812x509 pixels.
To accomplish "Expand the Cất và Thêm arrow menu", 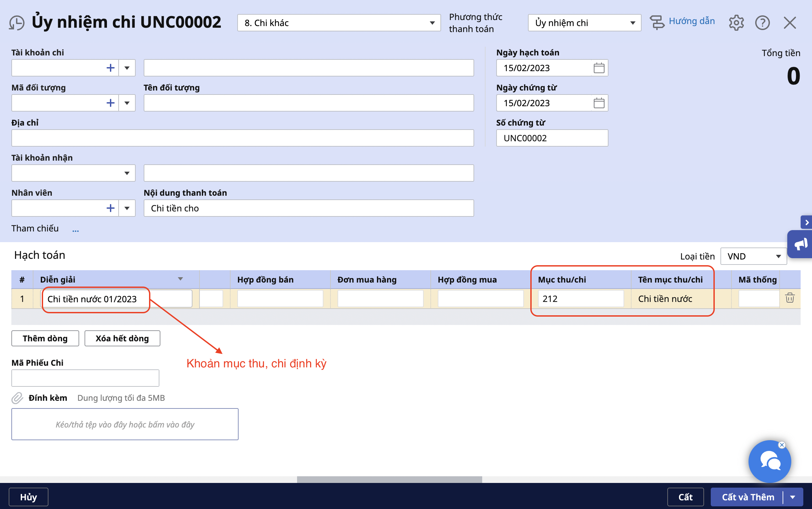I will pyautogui.click(x=793, y=497).
